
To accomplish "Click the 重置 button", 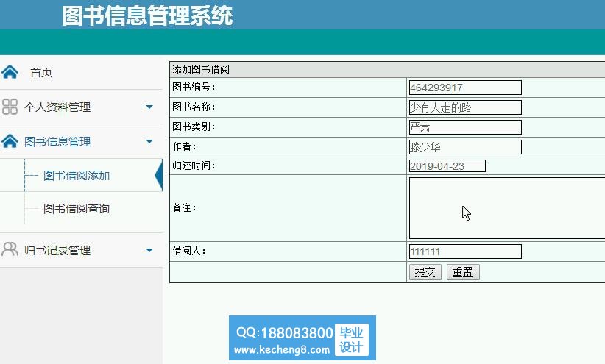I will (463, 272).
